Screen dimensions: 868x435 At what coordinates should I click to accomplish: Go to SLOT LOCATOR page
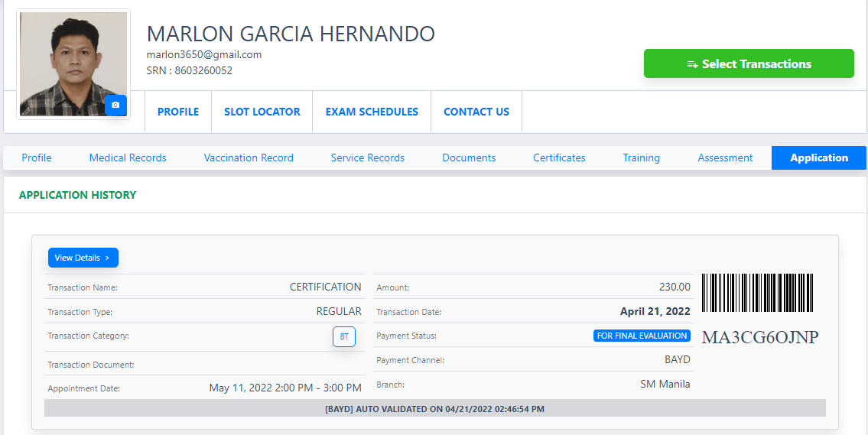[262, 112]
